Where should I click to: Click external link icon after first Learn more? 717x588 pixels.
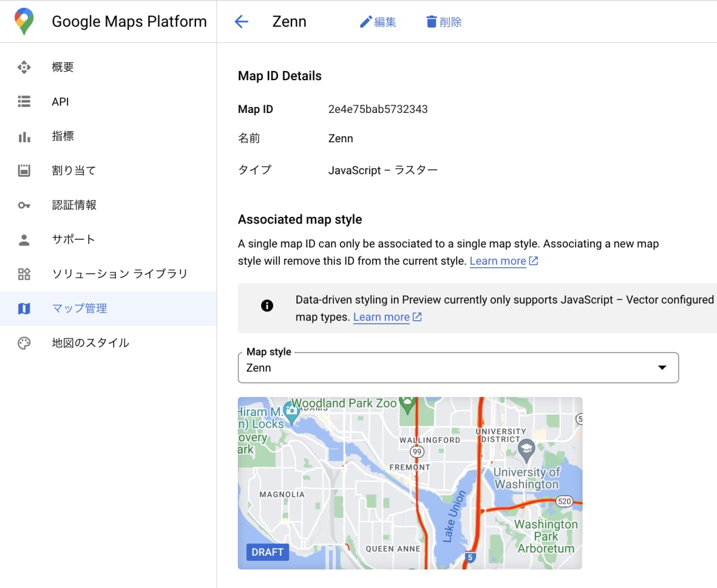(x=534, y=261)
